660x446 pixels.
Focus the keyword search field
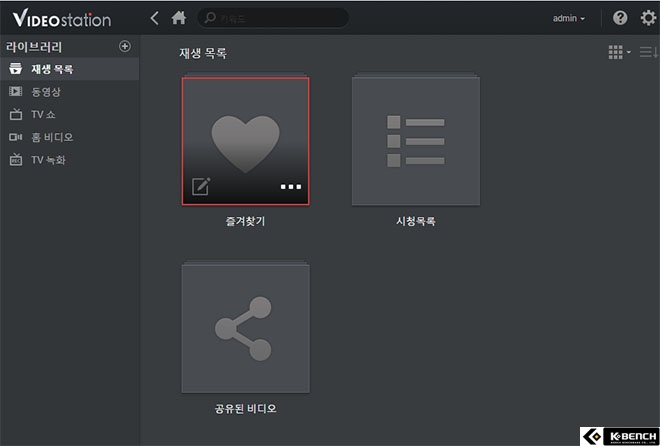tap(273, 18)
